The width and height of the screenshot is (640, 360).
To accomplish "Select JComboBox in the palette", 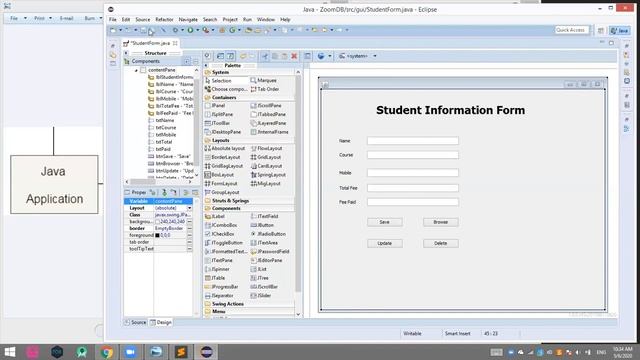I will [x=221, y=225].
